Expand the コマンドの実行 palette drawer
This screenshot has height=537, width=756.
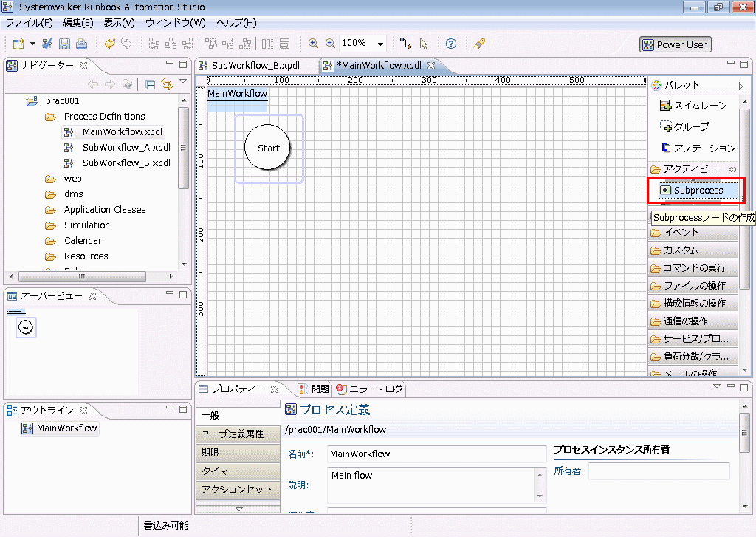pos(693,268)
